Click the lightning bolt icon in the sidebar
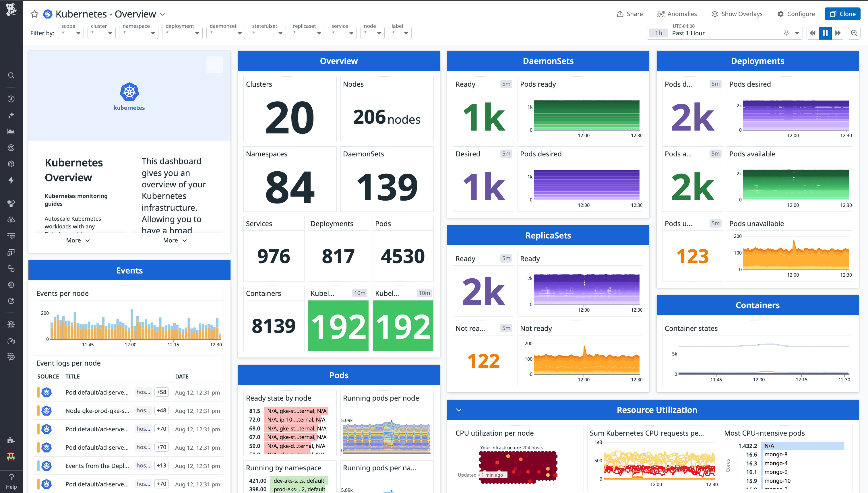This screenshot has height=493, width=868. click(11, 180)
